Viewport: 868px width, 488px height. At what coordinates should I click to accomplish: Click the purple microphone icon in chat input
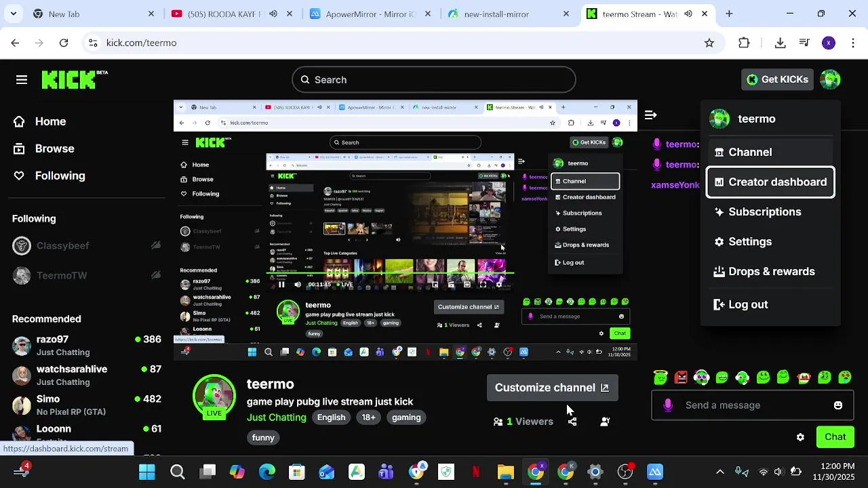tap(668, 405)
